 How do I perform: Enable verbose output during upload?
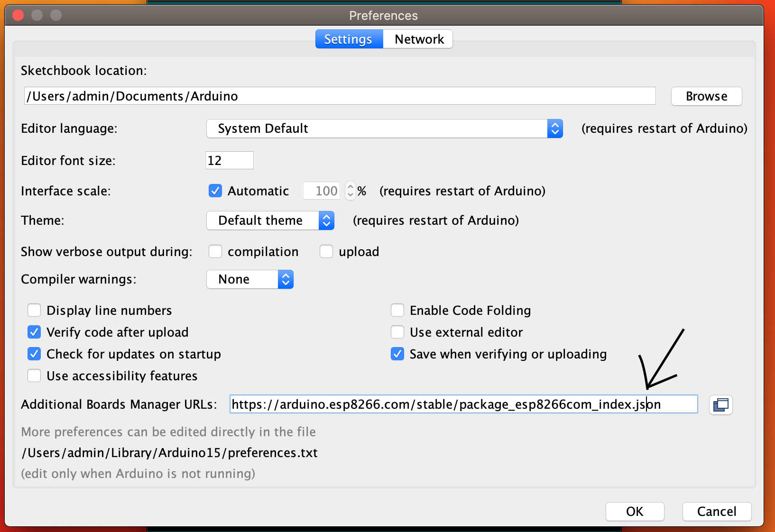click(326, 251)
